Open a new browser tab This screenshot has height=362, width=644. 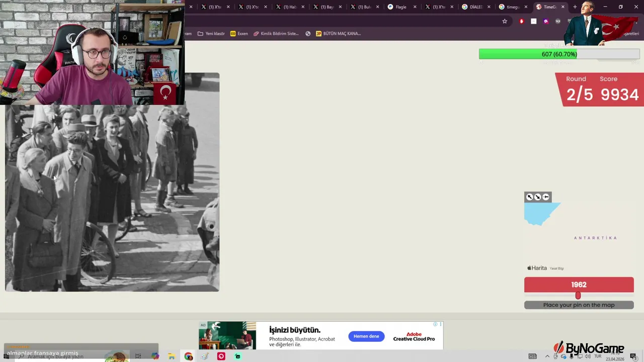575,7
